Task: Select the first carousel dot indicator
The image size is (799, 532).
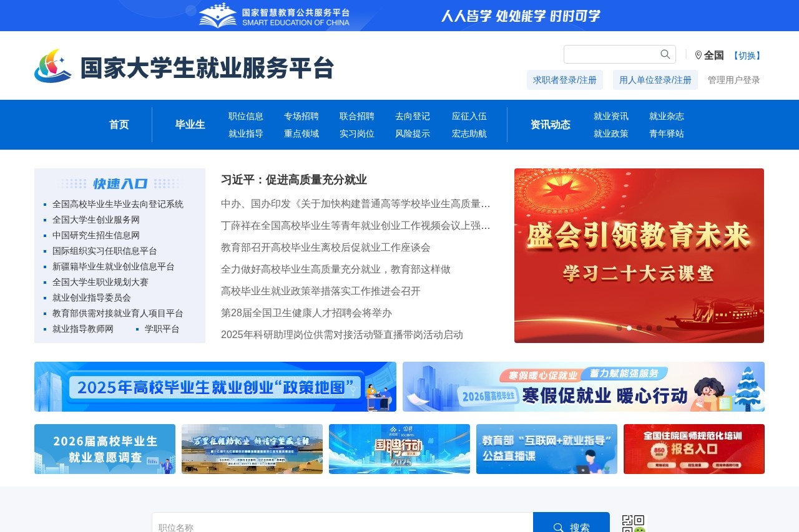Action: [x=619, y=328]
